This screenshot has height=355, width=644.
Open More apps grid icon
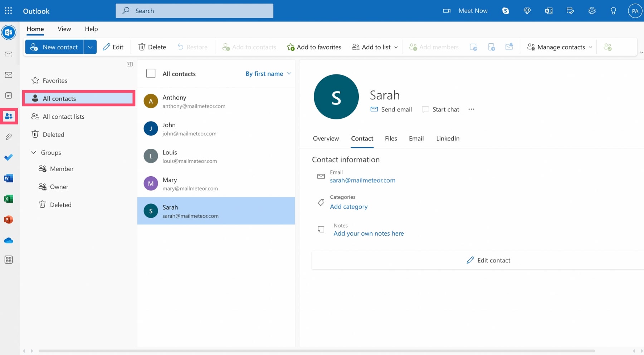pos(9,260)
